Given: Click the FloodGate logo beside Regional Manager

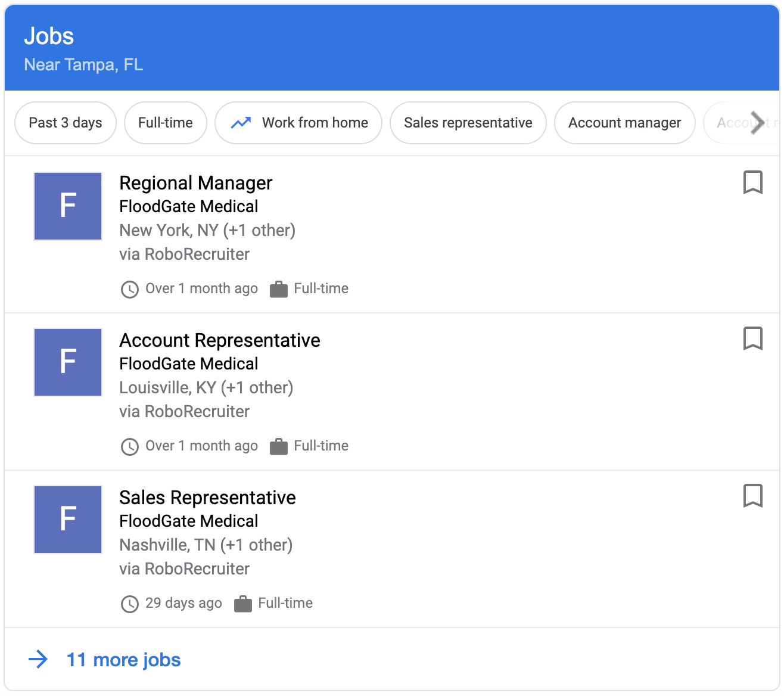Looking at the screenshot, I should [x=68, y=206].
